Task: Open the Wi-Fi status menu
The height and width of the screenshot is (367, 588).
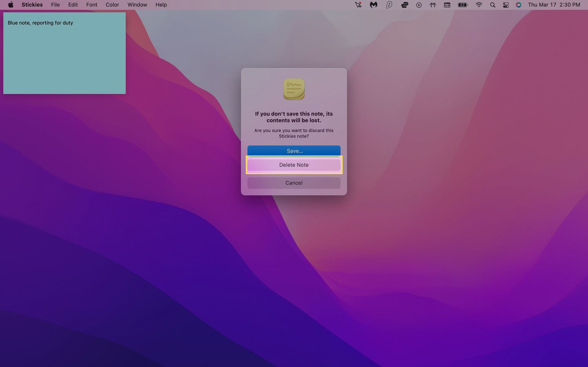Action: [479, 5]
